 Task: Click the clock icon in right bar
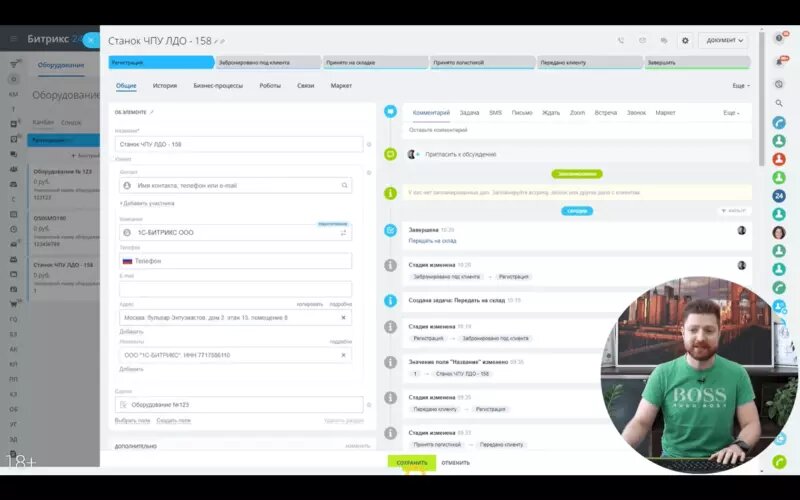coord(779,84)
